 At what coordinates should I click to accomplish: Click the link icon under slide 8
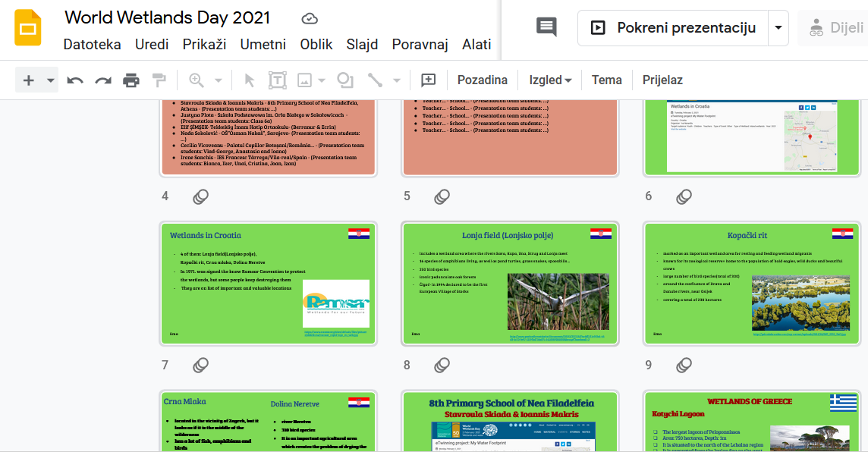pyautogui.click(x=442, y=365)
